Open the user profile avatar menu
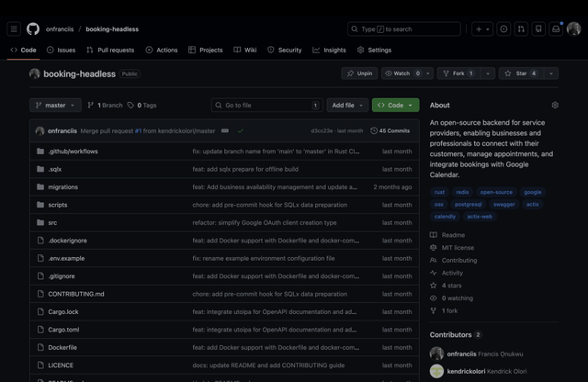This screenshot has height=382, width=588. tap(574, 29)
